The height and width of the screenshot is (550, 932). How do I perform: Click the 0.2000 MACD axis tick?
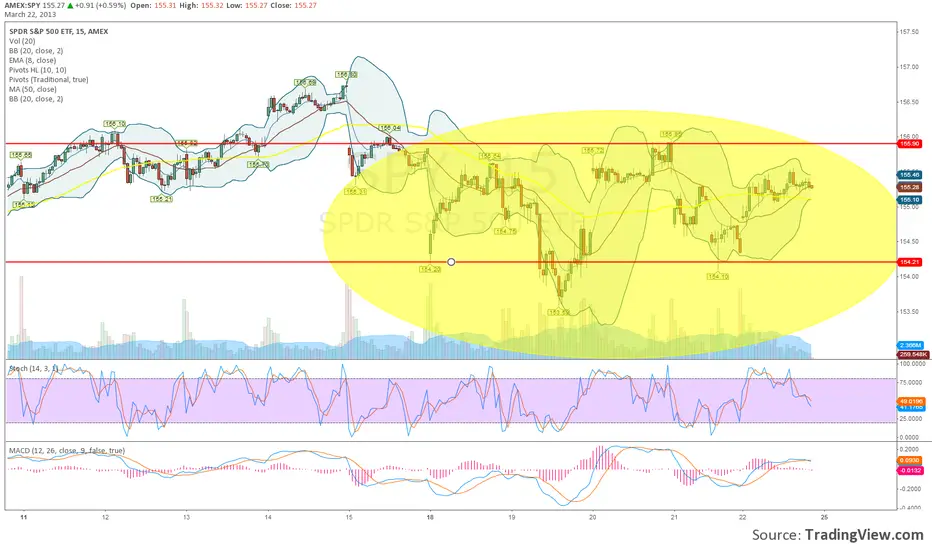pyautogui.click(x=911, y=450)
